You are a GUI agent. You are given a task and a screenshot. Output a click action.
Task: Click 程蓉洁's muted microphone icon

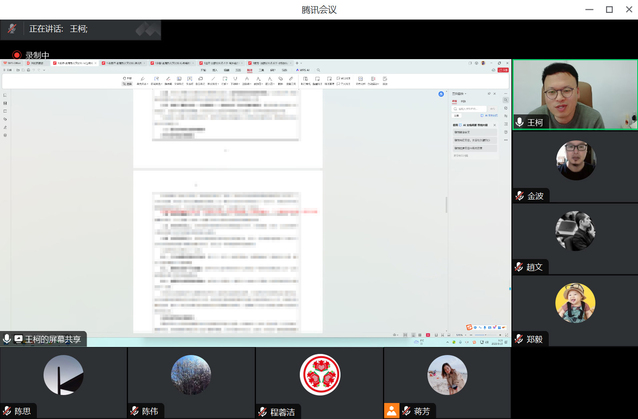(262, 411)
